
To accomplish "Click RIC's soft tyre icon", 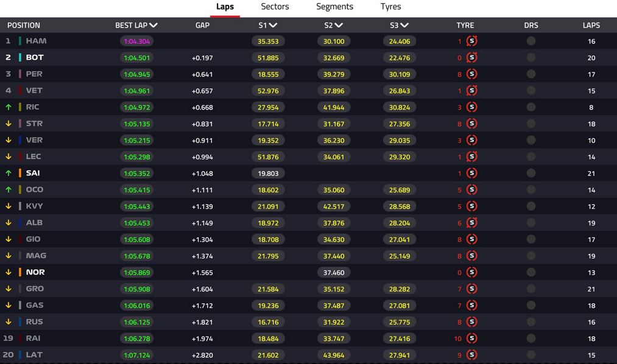I will [471, 107].
